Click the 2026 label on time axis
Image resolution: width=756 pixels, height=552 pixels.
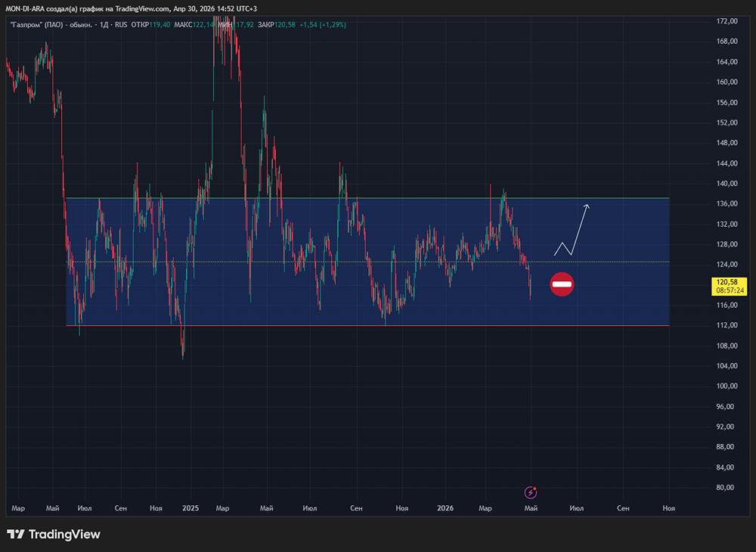445,509
